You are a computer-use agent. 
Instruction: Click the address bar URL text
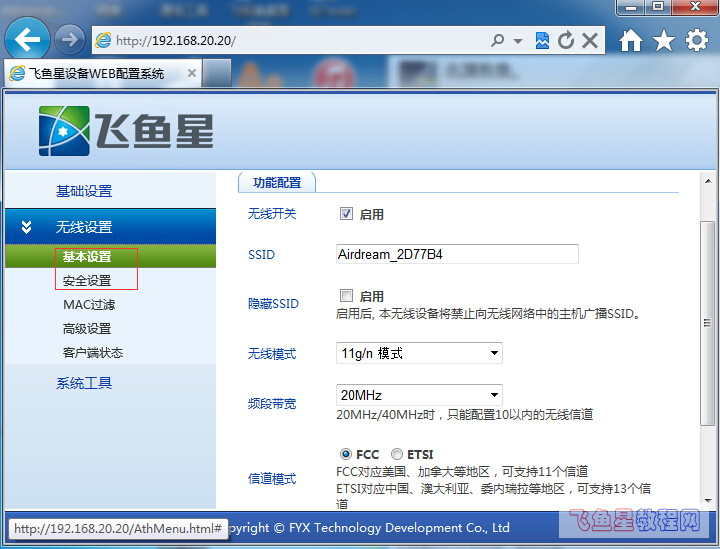coord(176,41)
